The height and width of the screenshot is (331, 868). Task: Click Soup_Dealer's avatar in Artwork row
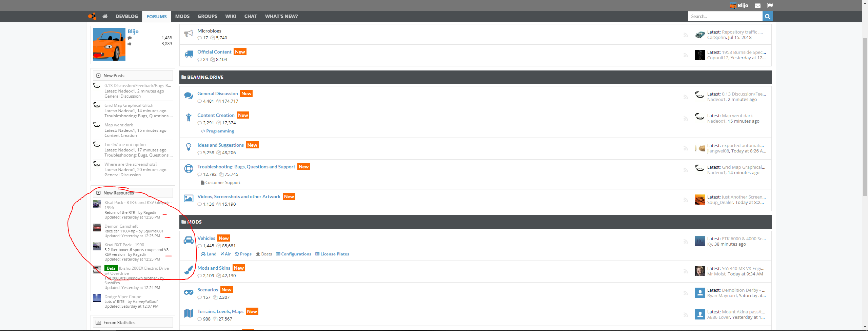click(700, 200)
